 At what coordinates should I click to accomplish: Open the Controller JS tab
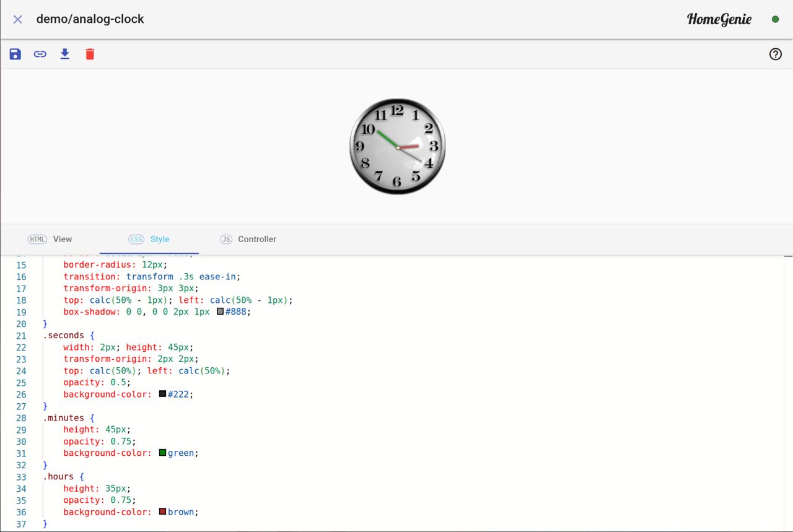point(248,239)
